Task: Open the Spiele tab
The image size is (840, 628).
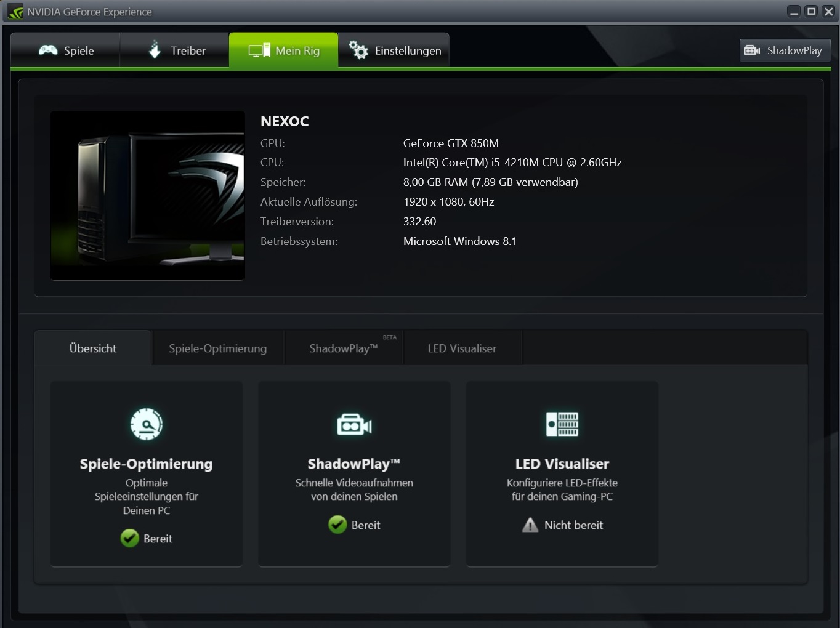Action: coord(65,50)
